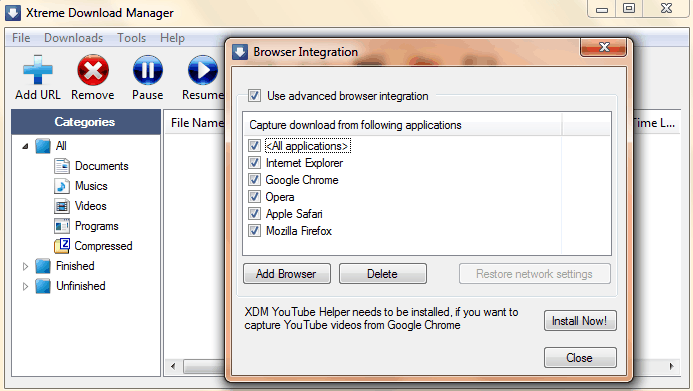The width and height of the screenshot is (693, 391).
Task: Click the Install Now! button
Action: tap(580, 321)
